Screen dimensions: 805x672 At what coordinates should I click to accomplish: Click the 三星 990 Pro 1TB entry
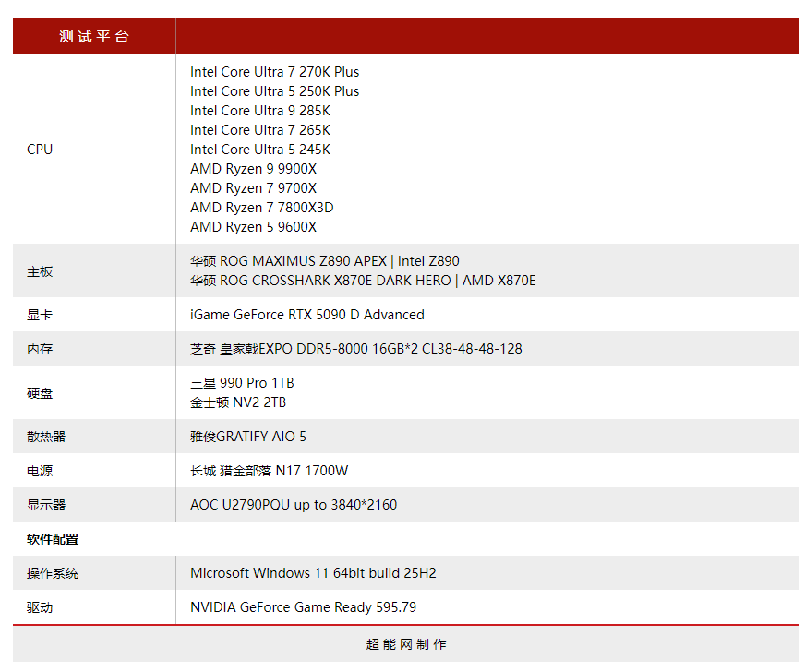242,383
